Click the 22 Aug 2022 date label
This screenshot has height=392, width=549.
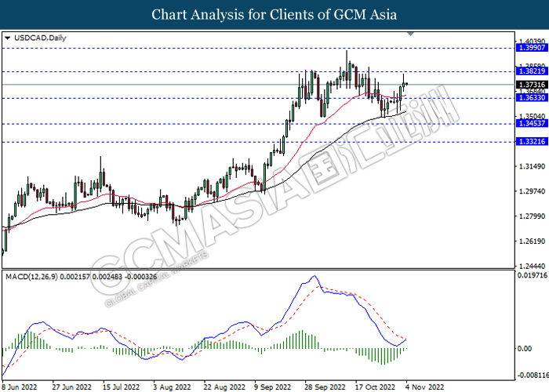click(x=224, y=387)
